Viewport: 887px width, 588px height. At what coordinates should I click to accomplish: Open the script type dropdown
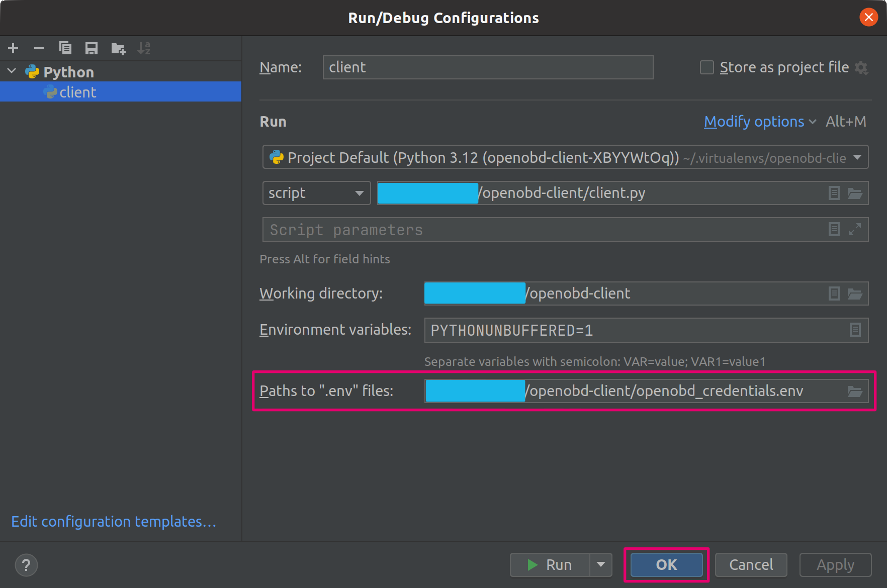[359, 193]
